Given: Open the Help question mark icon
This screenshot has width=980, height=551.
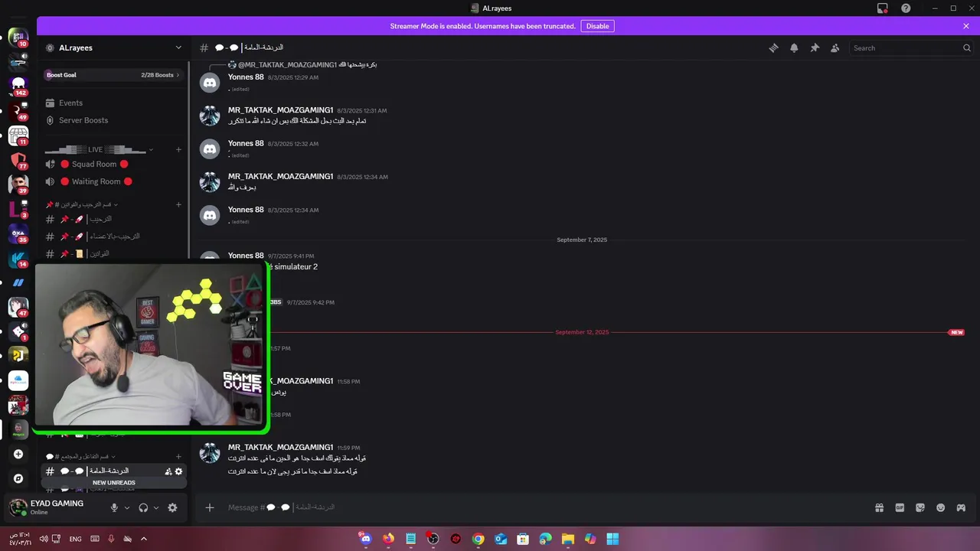Looking at the screenshot, I should coord(906,8).
